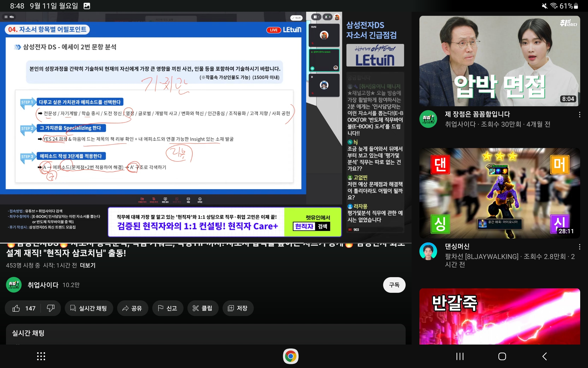The image size is (588, 368).
Task: Open video titled 제 장점은 꼼꼼함입니다
Action: tap(477, 114)
